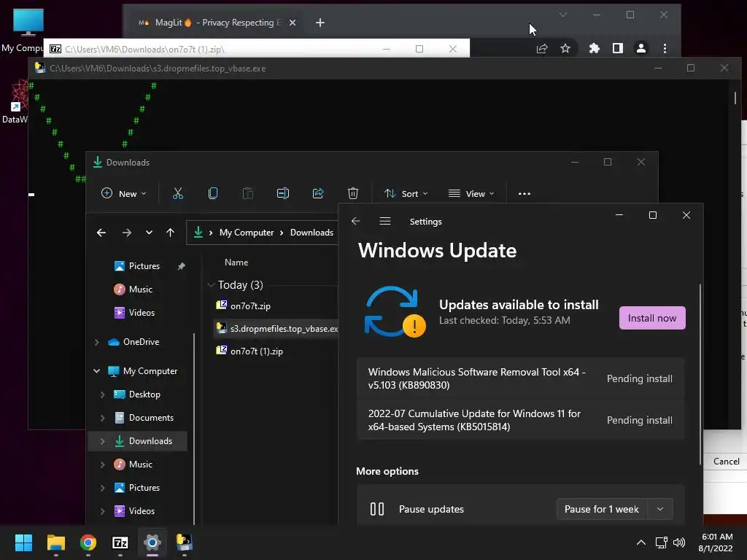Open the New dropdown in Explorer
747x560 pixels.
(x=124, y=193)
